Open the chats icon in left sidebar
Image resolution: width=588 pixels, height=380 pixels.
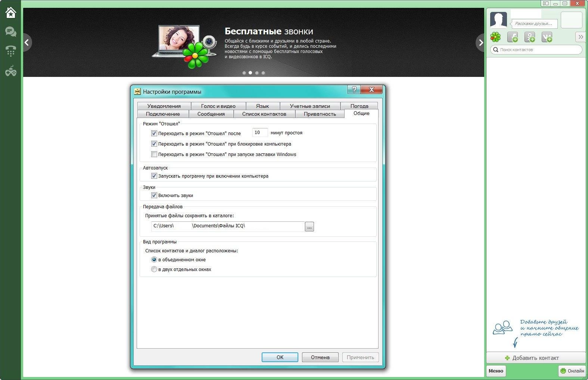pyautogui.click(x=10, y=32)
